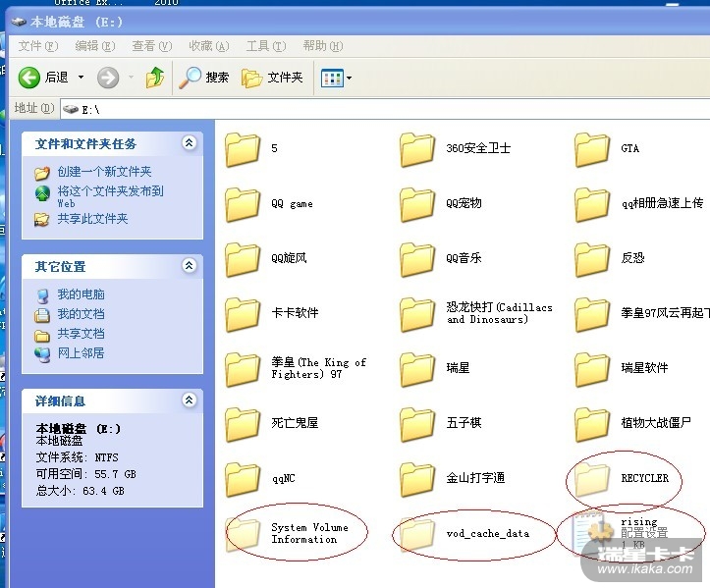This screenshot has height=588, width=710.
Task: Select the GTA folder
Action: (607, 149)
